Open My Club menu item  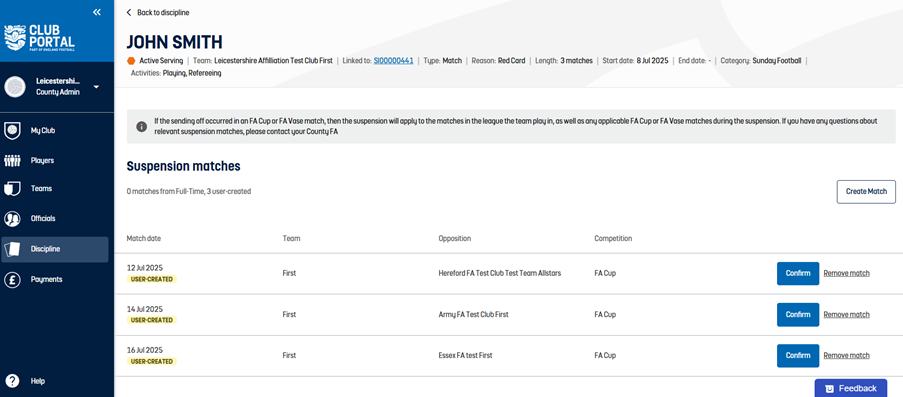pyautogui.click(x=54, y=131)
